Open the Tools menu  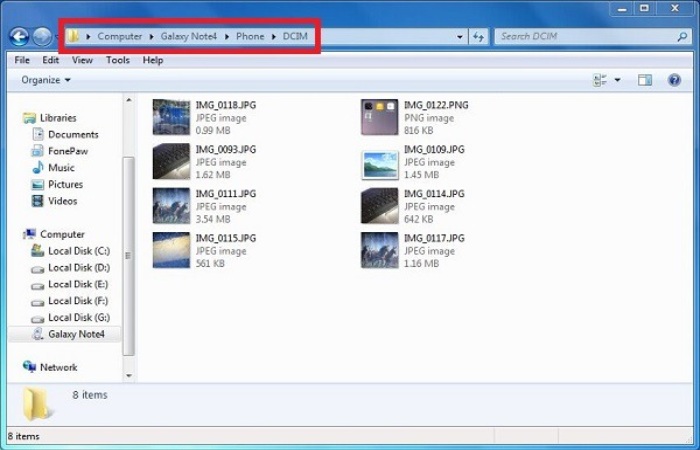click(118, 60)
